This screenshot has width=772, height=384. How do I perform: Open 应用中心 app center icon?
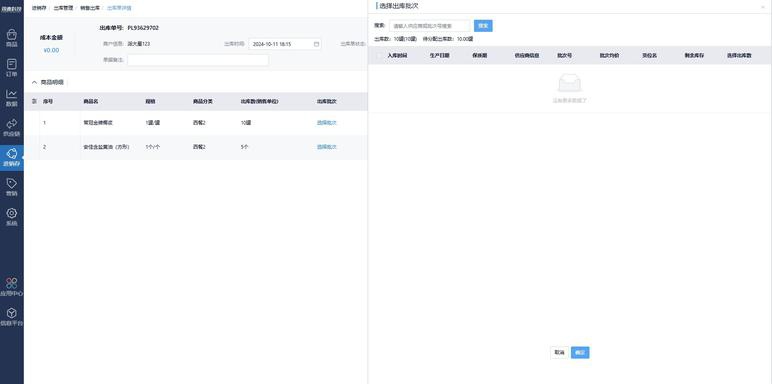coord(12,287)
